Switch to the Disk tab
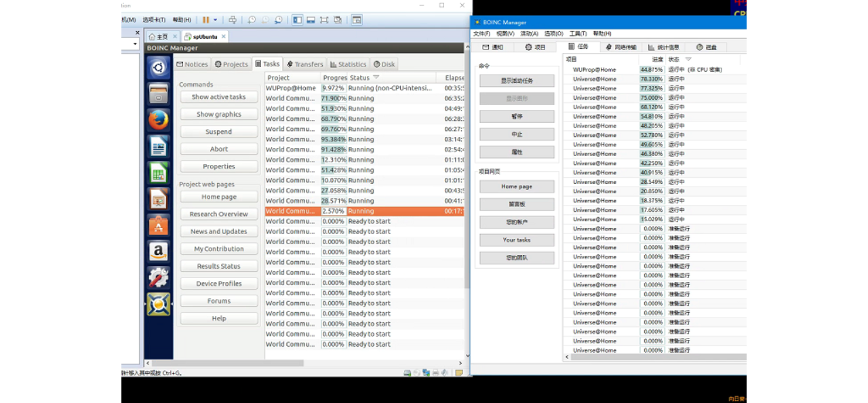The image size is (868, 403). tap(384, 64)
